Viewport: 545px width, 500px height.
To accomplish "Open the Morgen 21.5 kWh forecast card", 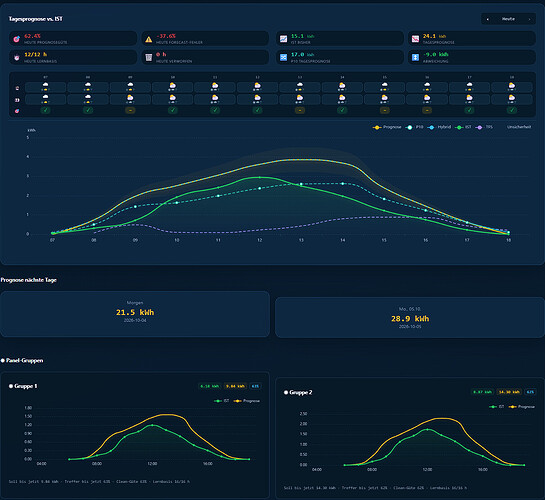I will pos(135,314).
